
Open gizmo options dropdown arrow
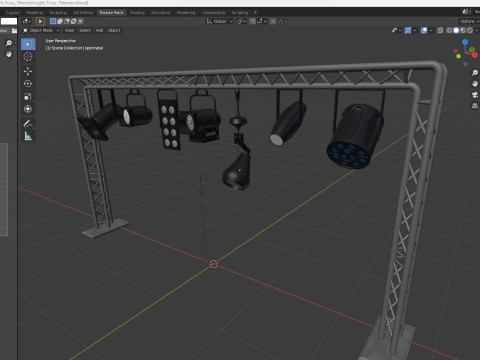[x=414, y=31]
